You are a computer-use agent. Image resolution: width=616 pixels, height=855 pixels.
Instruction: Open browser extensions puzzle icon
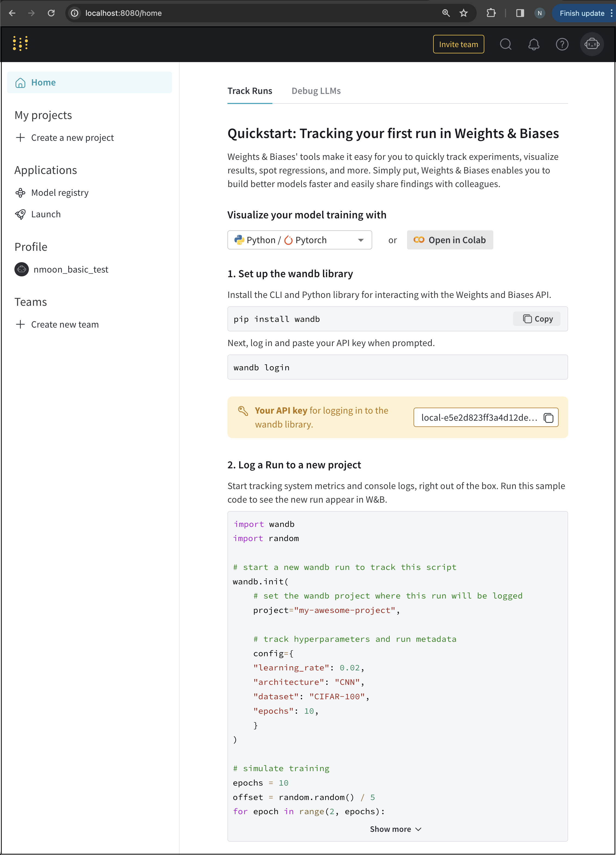[491, 13]
